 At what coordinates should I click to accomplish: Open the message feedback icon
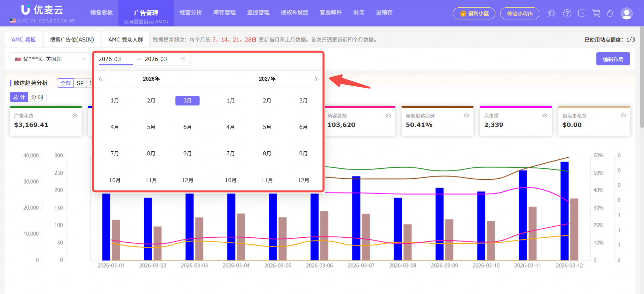click(582, 13)
